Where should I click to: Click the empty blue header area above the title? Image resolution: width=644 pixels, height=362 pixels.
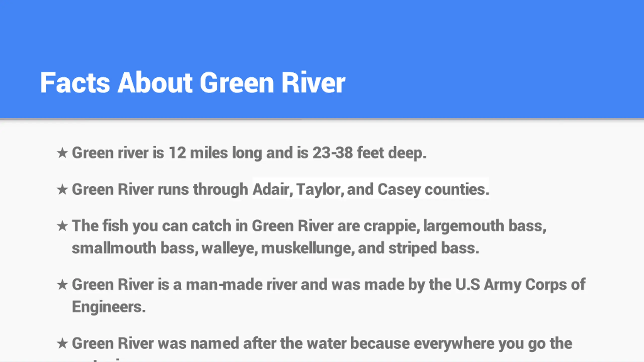point(322,33)
